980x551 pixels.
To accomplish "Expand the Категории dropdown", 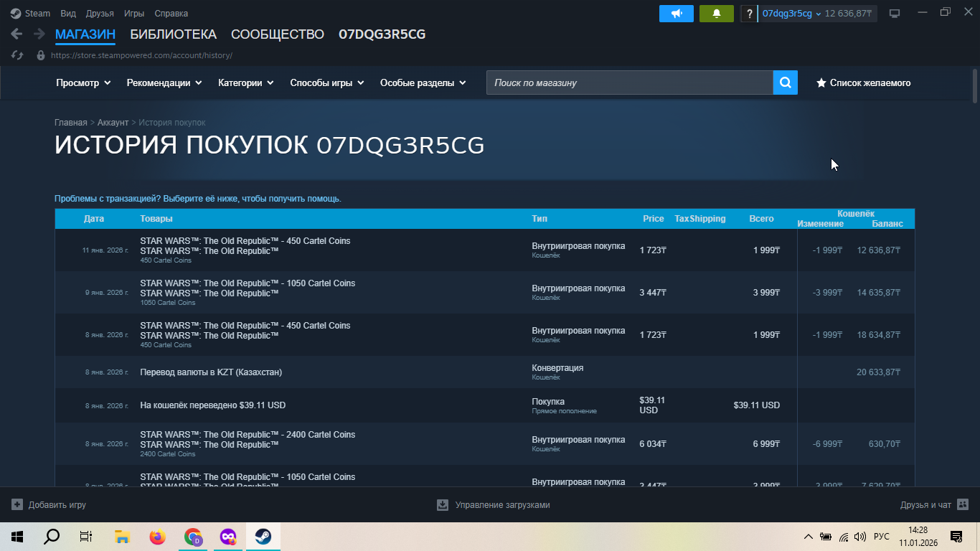I will pyautogui.click(x=246, y=83).
